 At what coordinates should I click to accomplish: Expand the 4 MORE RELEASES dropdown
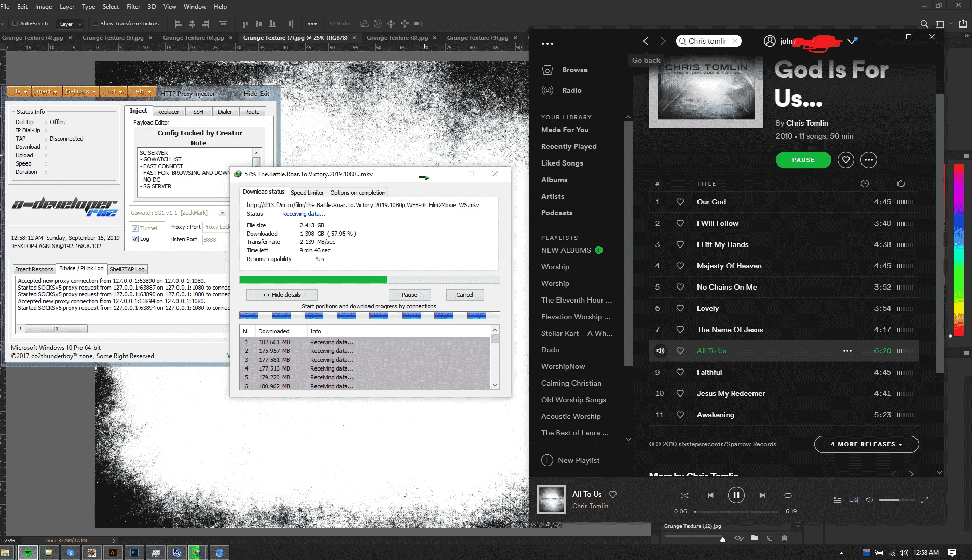pyautogui.click(x=866, y=444)
